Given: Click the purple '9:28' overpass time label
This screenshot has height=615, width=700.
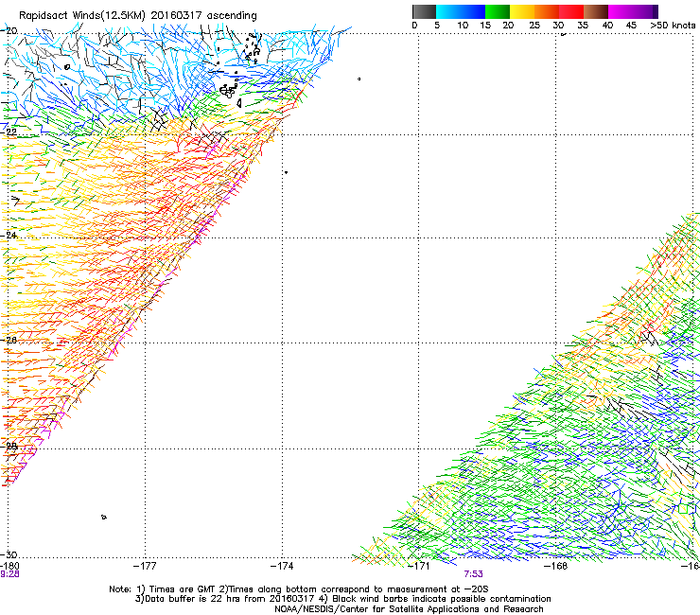Looking at the screenshot, I should click(9, 574).
